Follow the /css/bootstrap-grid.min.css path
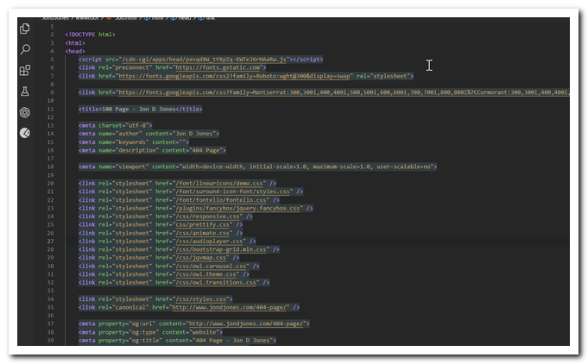The height and width of the screenshot is (364, 588). [223, 249]
